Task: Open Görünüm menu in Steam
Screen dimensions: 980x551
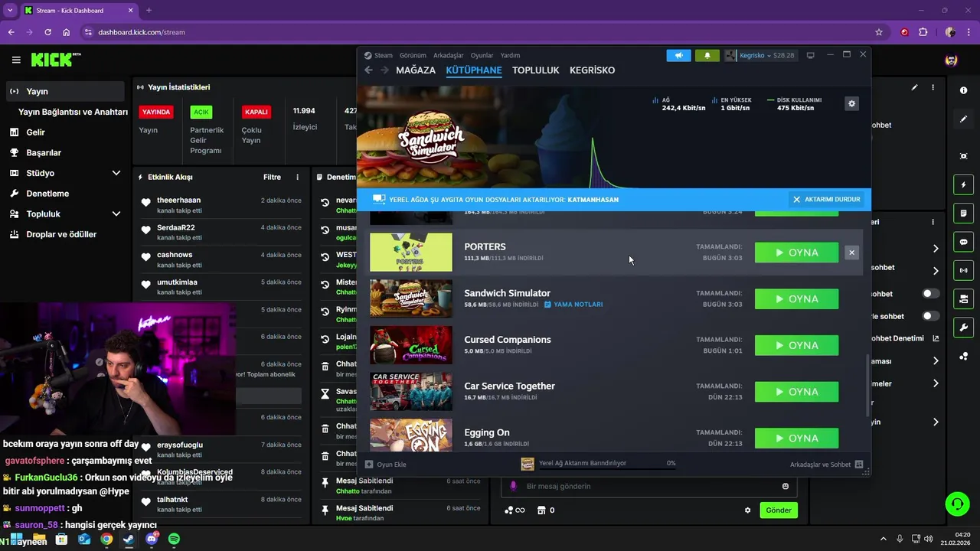Action: point(413,55)
